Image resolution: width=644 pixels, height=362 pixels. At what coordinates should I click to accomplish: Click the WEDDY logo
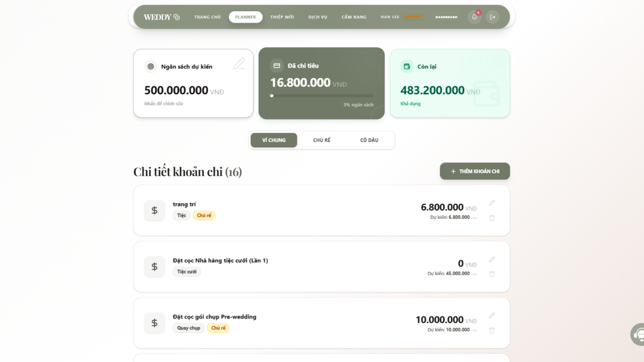pos(162,17)
